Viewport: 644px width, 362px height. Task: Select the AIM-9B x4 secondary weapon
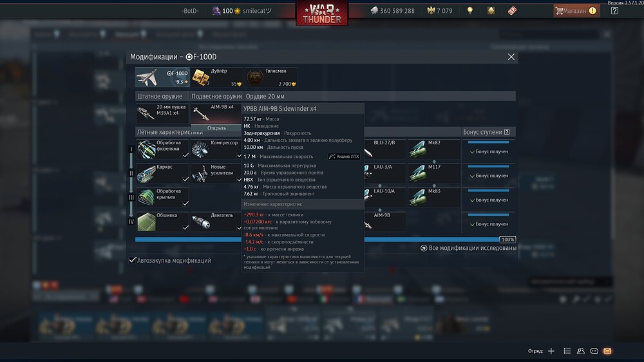pyautogui.click(x=216, y=113)
